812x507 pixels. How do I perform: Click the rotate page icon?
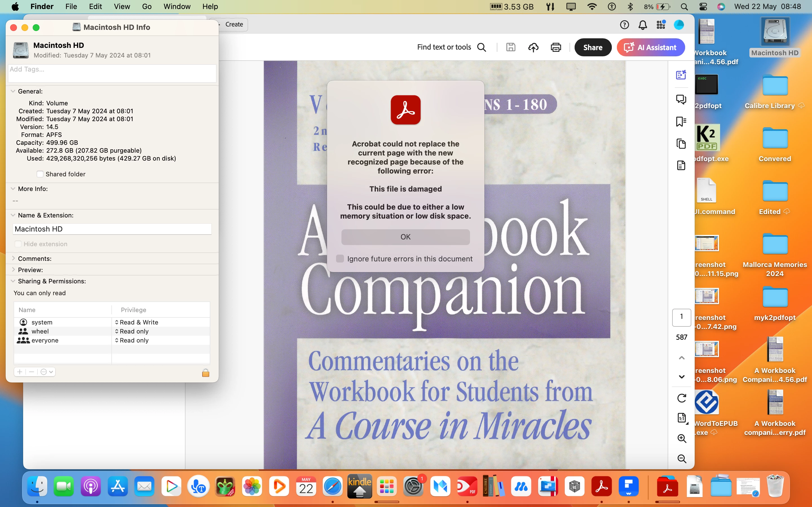tap(681, 398)
